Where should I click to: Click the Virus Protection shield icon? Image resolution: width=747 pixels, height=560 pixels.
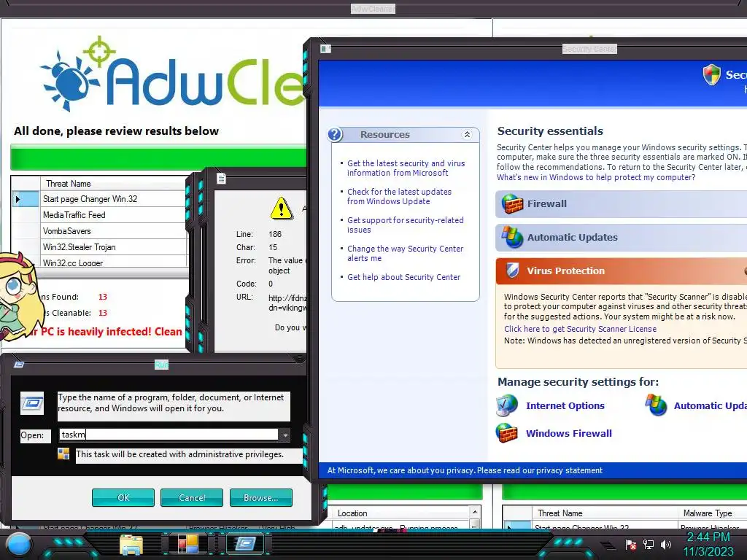[x=512, y=270]
